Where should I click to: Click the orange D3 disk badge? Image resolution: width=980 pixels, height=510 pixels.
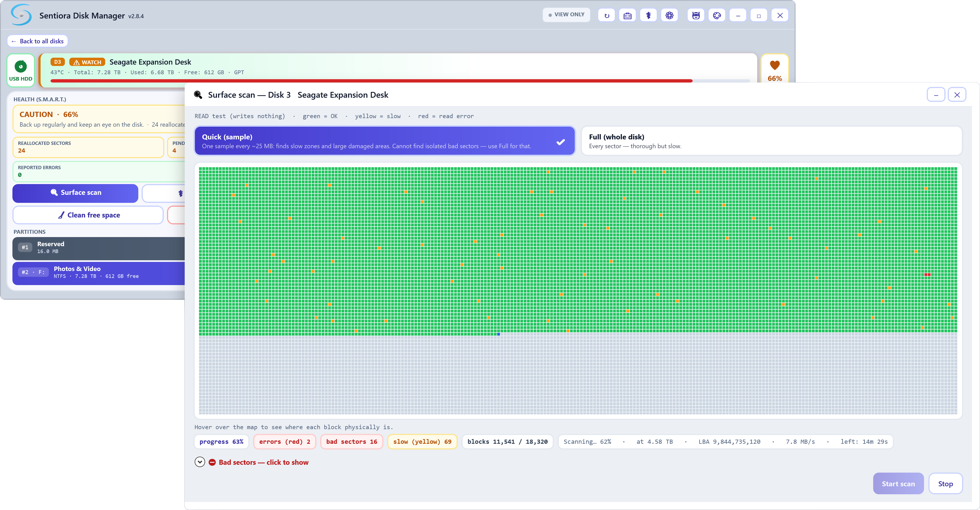coord(57,62)
